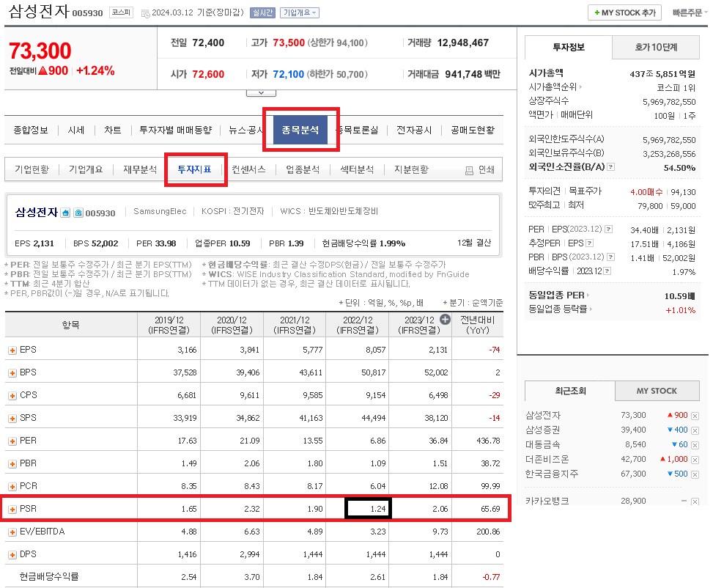Image resolution: width=713 pixels, height=588 pixels.
Task: Open 빠른주문 quick order dropdown
Action: [x=690, y=12]
